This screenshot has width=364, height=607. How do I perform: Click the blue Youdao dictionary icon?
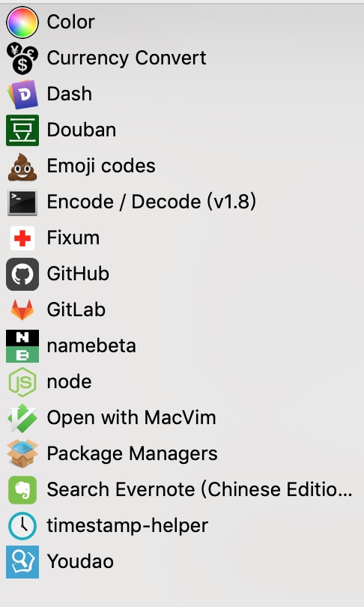(x=22, y=562)
